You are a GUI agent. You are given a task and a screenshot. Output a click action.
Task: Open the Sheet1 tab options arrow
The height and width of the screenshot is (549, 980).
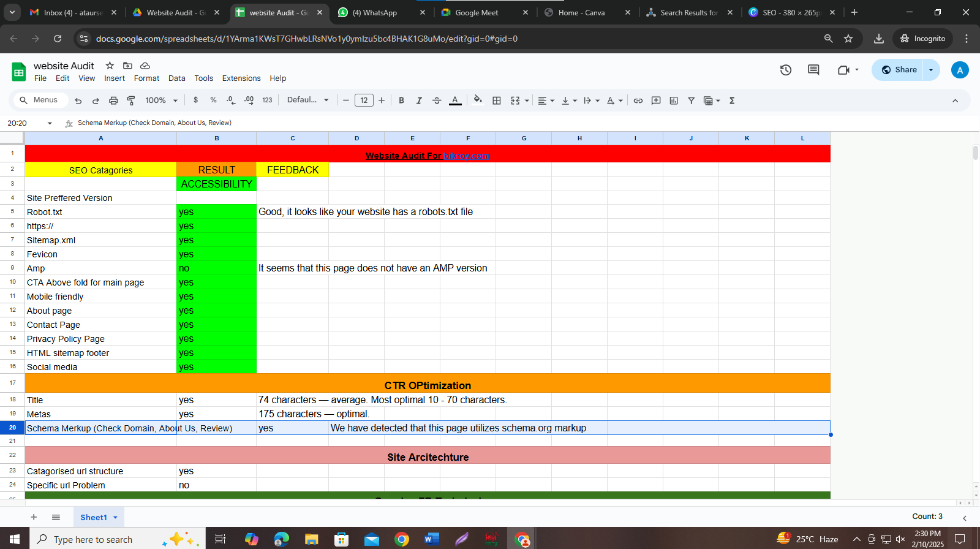coord(115,518)
